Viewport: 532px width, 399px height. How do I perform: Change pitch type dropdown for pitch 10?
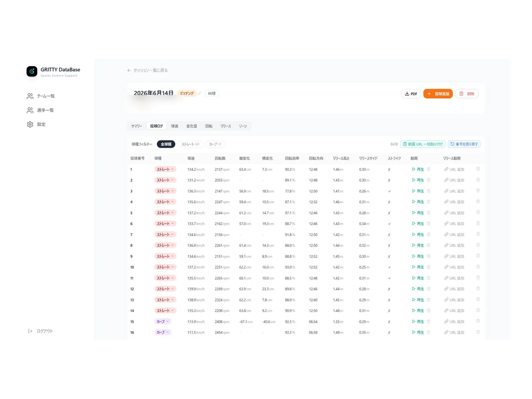165,267
